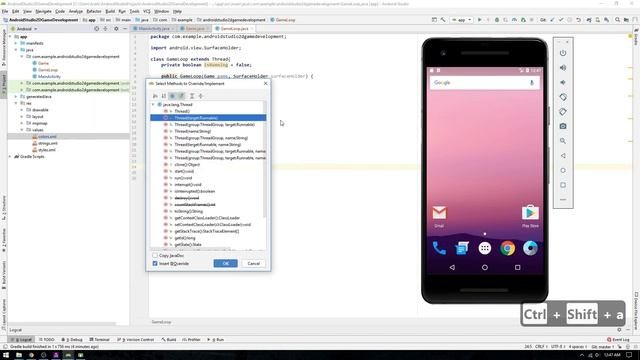Collapse the java folder node
The height and width of the screenshot is (360, 640).
pos(16,50)
